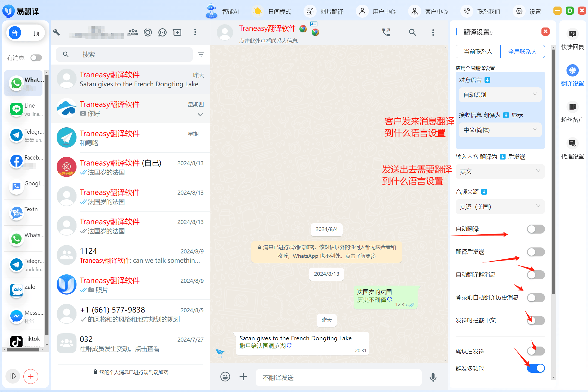The image size is (588, 392).
Task: Open 对方语言 自动识别 dropdown
Action: coord(500,95)
